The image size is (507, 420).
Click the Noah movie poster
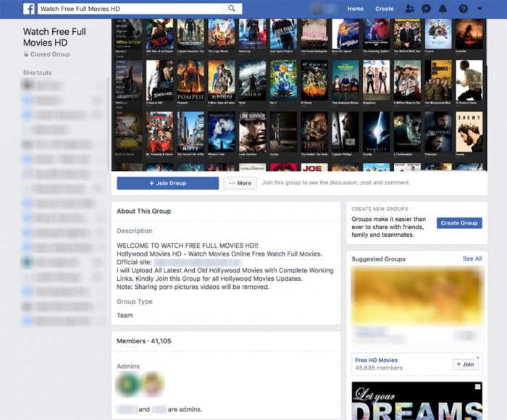point(253,80)
